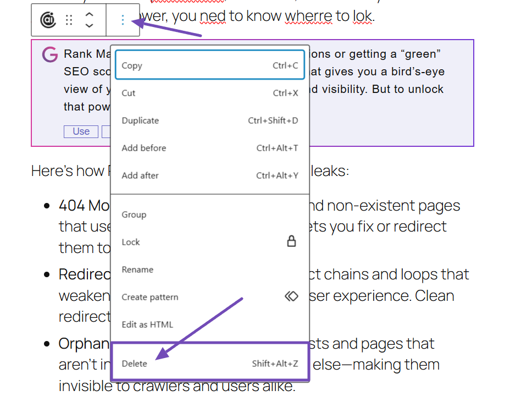Click the AI block type icon

tap(48, 20)
